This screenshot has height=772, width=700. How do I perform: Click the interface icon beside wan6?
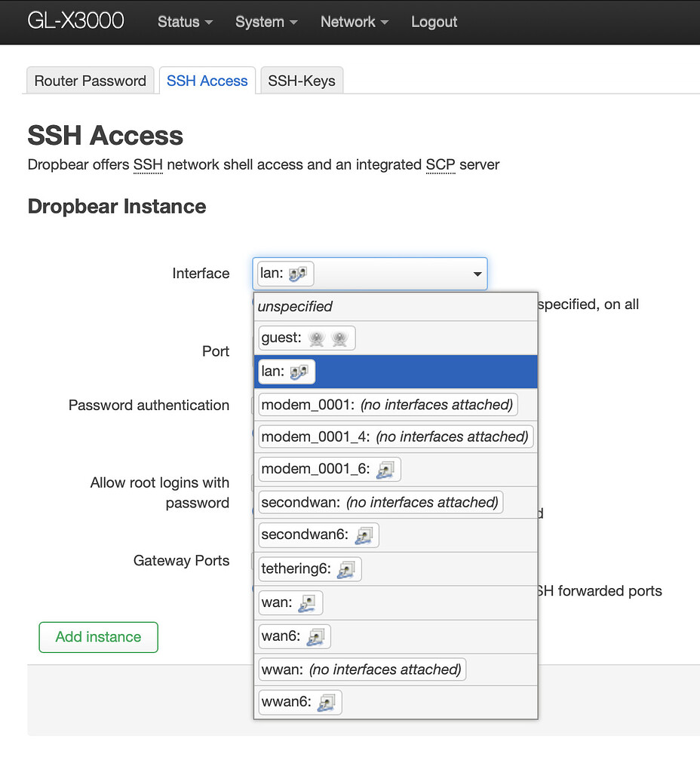tap(316, 636)
